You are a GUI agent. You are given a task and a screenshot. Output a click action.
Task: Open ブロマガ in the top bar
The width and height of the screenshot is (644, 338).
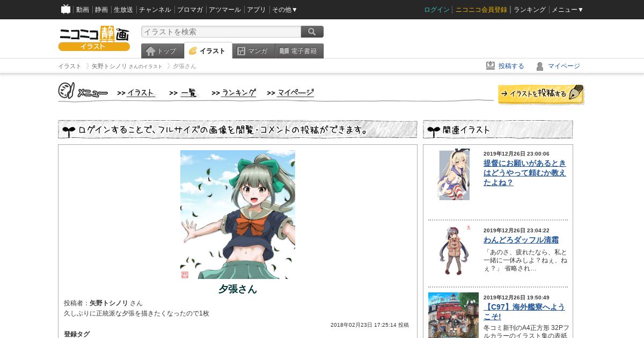click(x=190, y=10)
